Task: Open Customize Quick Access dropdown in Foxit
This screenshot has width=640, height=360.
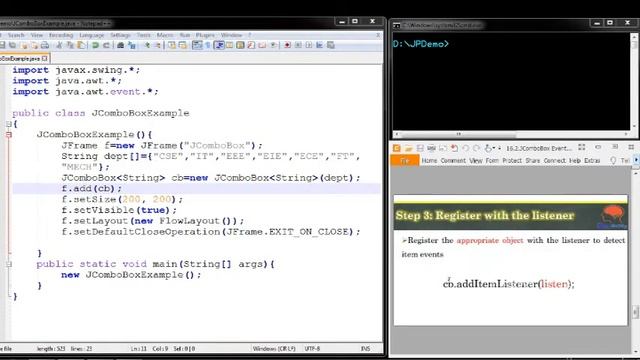Action: tap(500, 148)
